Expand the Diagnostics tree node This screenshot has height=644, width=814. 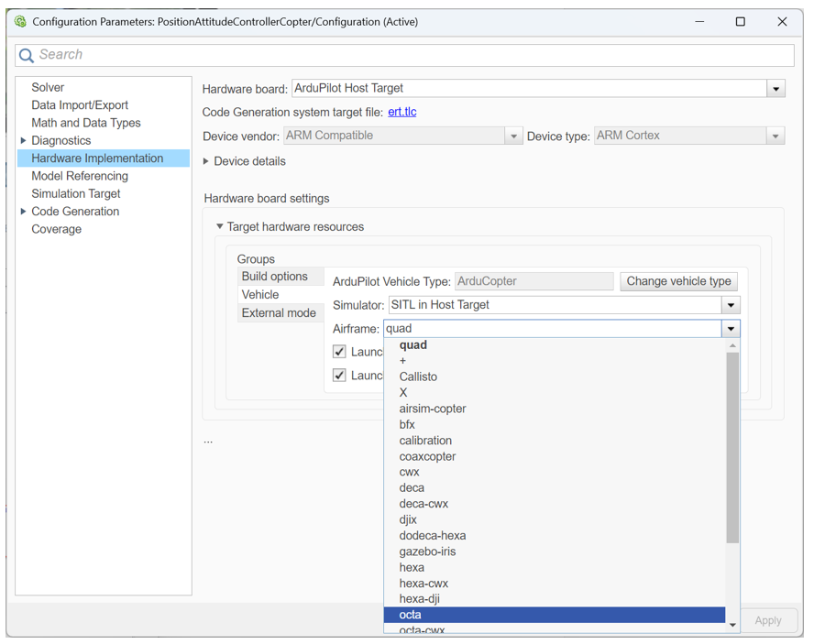click(24, 141)
